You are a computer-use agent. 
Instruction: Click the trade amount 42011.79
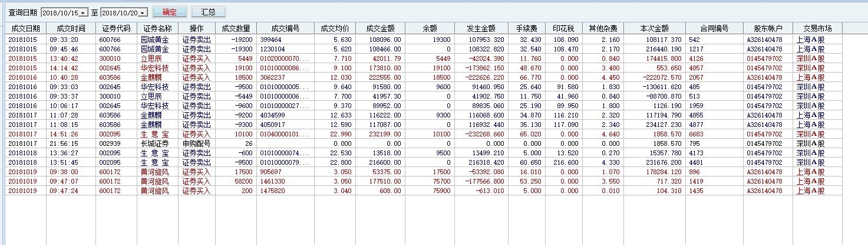[x=387, y=58]
